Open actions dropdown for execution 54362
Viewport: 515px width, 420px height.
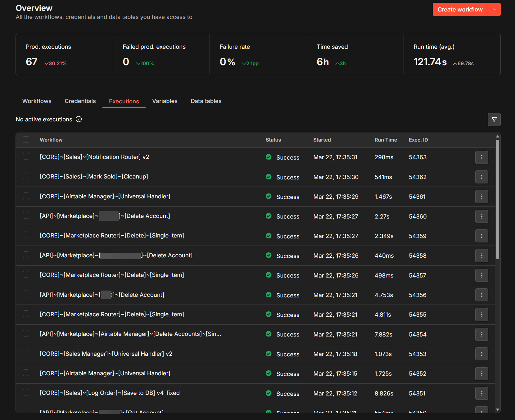coord(481,177)
